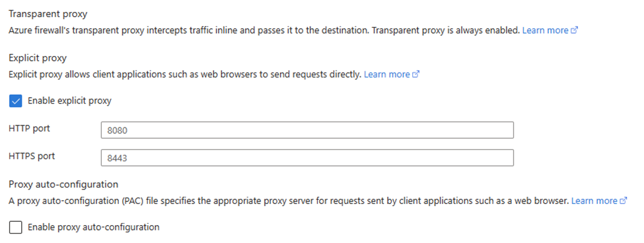
Task: Select the Transparent proxy heading
Action: point(48,14)
